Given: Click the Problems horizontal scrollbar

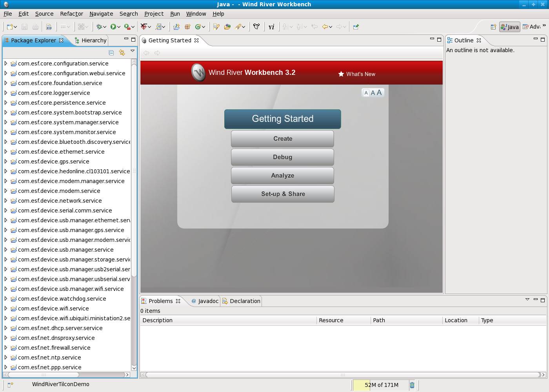Looking at the screenshot, I should (343, 375).
